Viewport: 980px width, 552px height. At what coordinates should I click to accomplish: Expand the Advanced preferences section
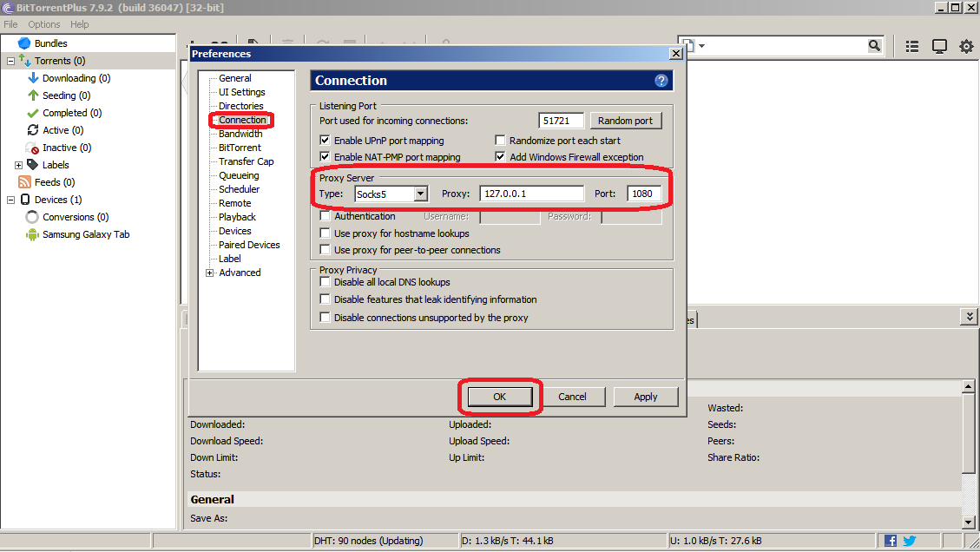pyautogui.click(x=209, y=272)
